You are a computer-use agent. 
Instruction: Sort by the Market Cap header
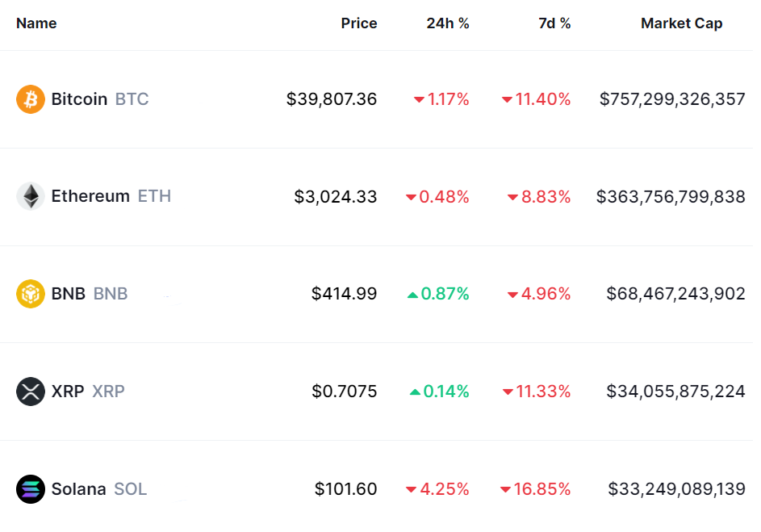[x=681, y=23]
